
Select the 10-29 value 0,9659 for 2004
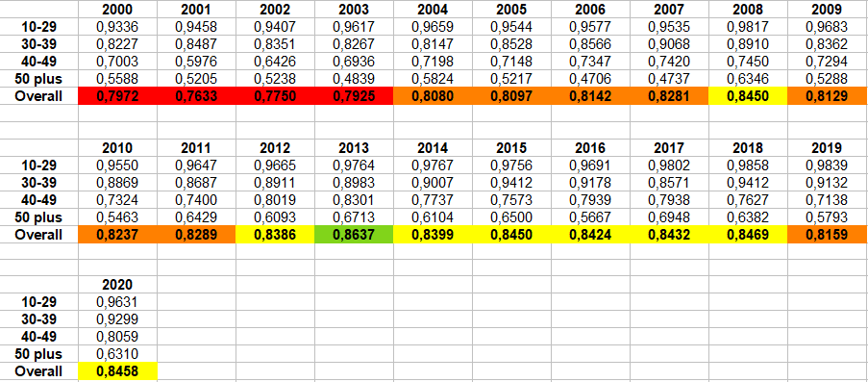point(433,27)
